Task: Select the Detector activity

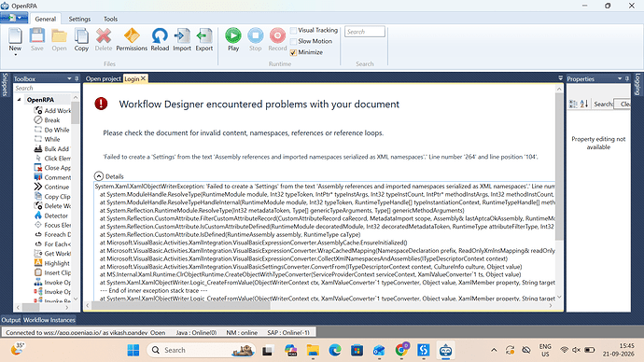Action: [x=51, y=216]
